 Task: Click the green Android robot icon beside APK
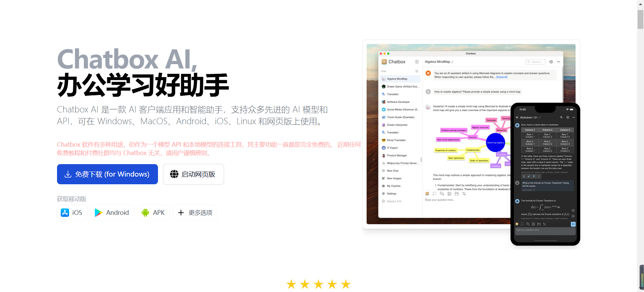(x=145, y=212)
